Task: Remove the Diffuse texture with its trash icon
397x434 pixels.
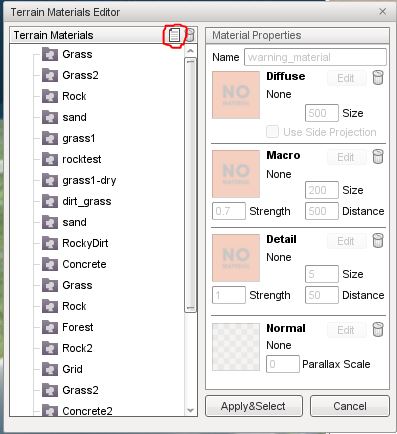Action: [x=378, y=77]
